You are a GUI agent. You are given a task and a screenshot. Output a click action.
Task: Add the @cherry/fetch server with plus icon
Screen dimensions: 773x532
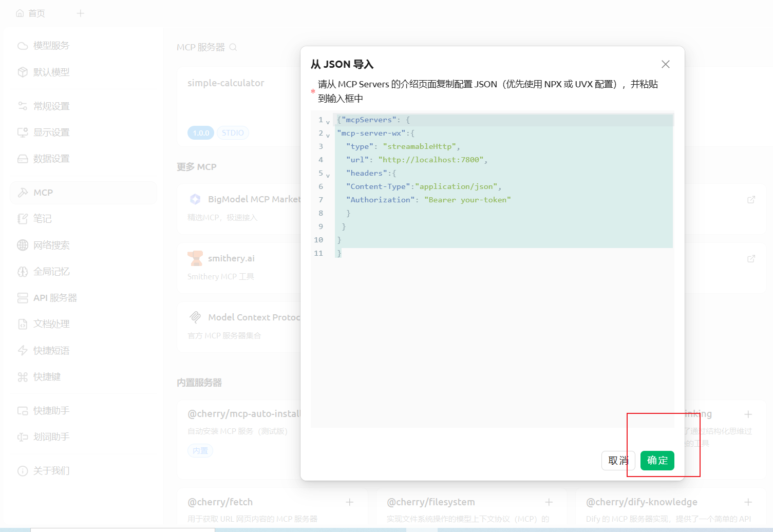(x=349, y=502)
